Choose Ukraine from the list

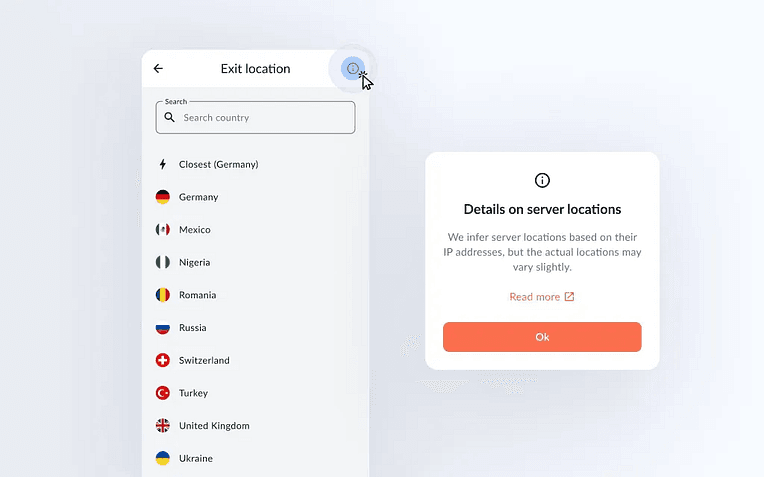[255, 458]
